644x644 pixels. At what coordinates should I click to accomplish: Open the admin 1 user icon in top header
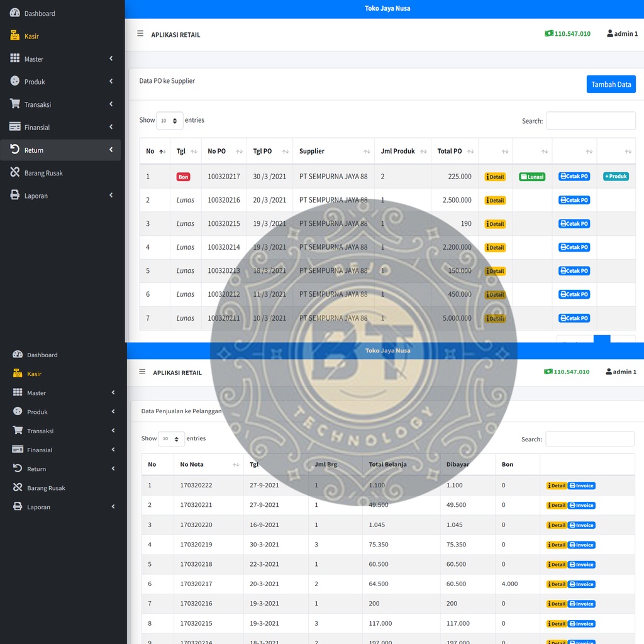610,34
